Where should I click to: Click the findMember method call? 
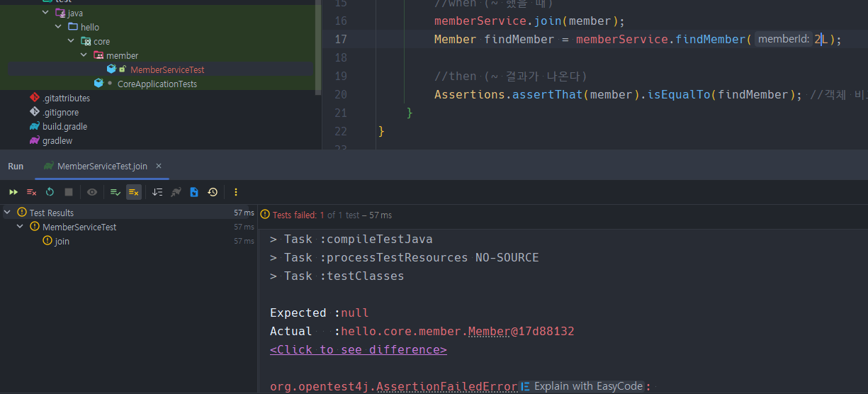(x=711, y=40)
